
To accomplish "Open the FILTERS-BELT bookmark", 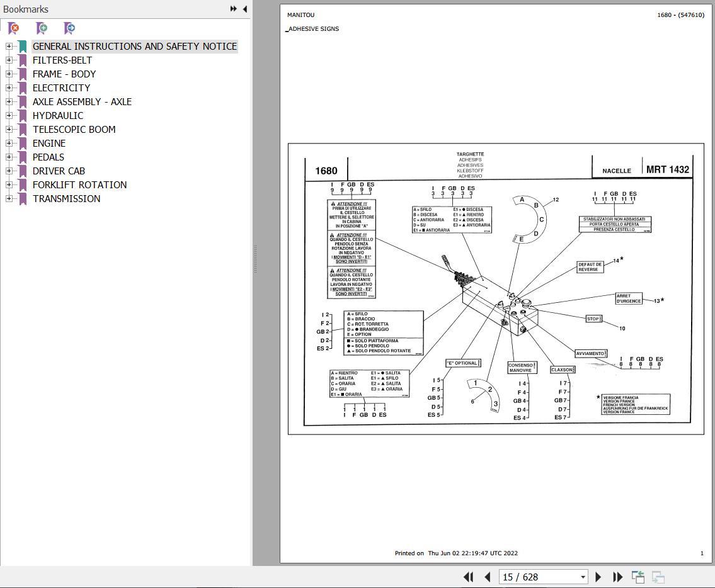I will tap(62, 60).
